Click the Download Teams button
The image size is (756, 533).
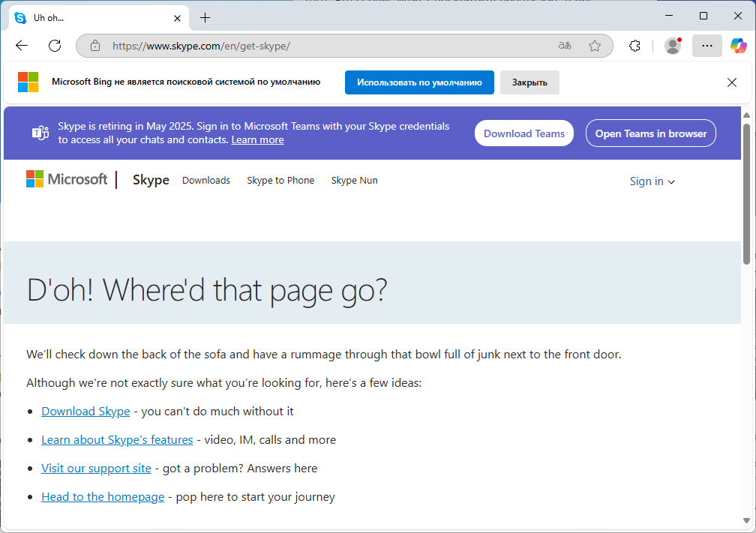[x=524, y=133]
